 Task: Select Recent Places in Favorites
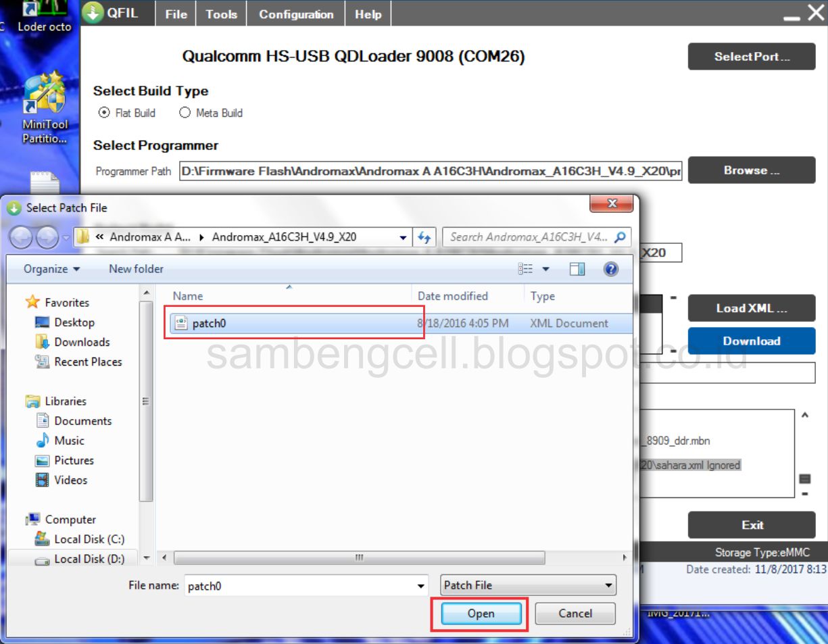tap(78, 362)
